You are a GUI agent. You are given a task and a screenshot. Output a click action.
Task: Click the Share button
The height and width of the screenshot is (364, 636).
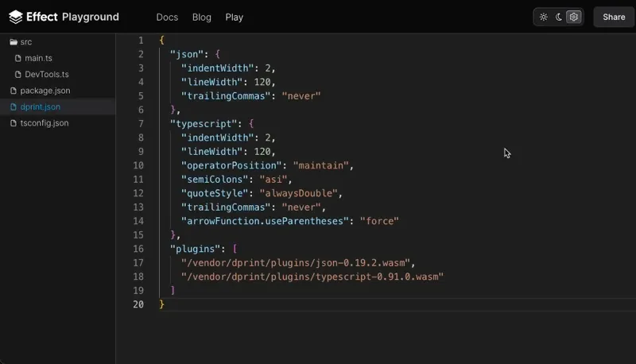[614, 17]
